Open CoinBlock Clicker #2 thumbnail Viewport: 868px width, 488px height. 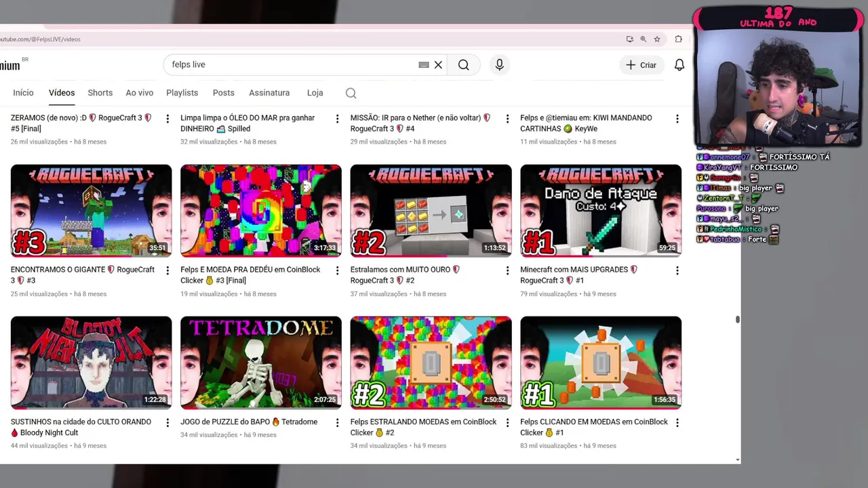tap(431, 363)
